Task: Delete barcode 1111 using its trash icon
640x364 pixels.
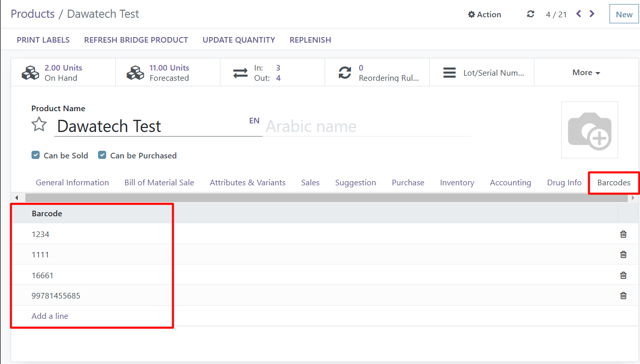Action: click(623, 254)
